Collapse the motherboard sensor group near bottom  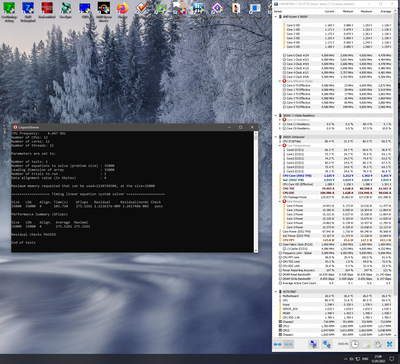pyautogui.click(x=276, y=292)
